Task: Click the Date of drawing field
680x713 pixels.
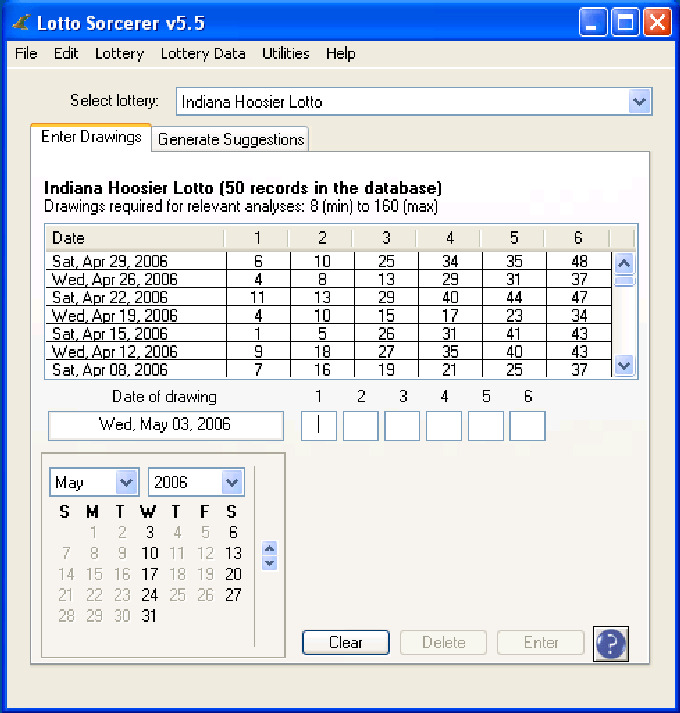Action: (x=166, y=426)
